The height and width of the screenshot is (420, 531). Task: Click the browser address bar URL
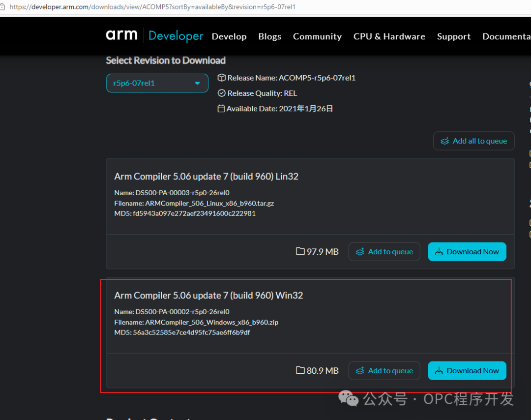(x=152, y=7)
